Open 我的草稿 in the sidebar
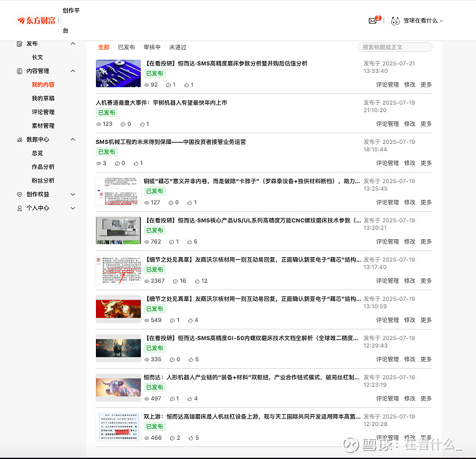This screenshot has width=476, height=459. click(43, 98)
